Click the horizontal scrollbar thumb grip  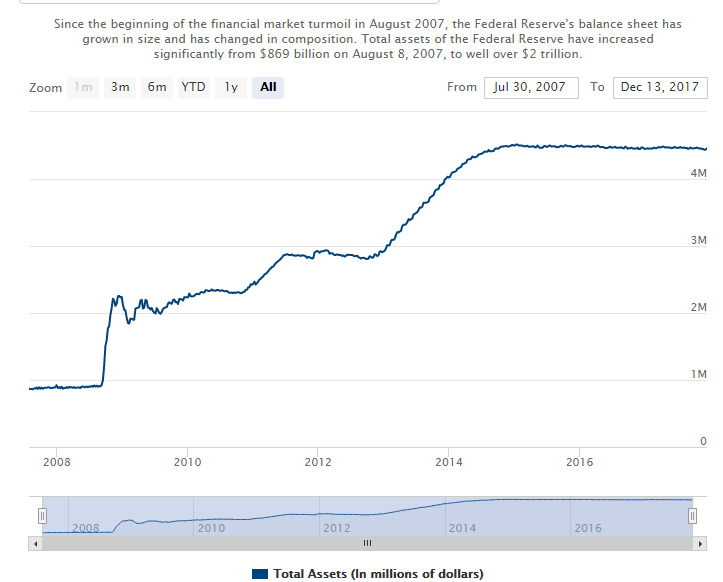pyautogui.click(x=367, y=543)
